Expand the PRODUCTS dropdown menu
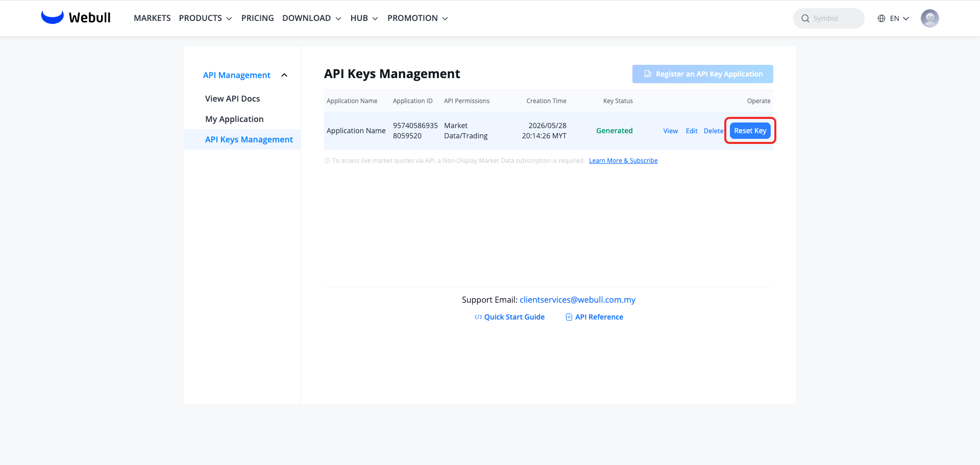980x465 pixels. [x=205, y=18]
